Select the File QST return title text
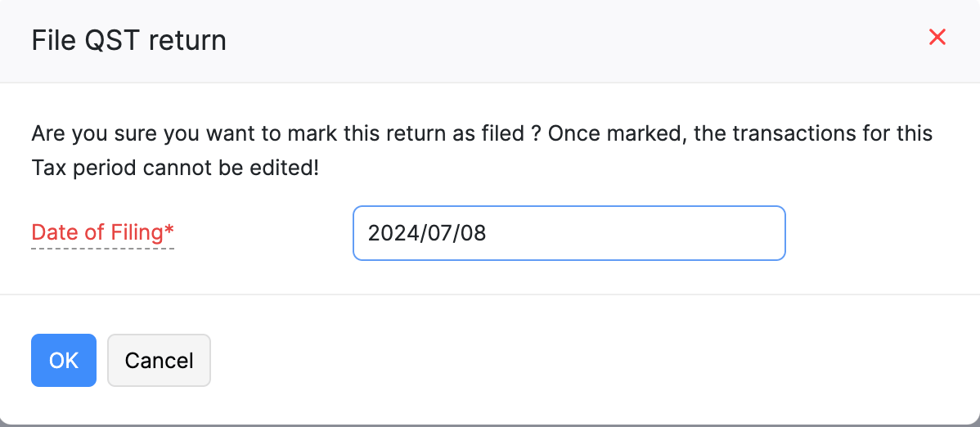The image size is (980, 427). point(128,40)
